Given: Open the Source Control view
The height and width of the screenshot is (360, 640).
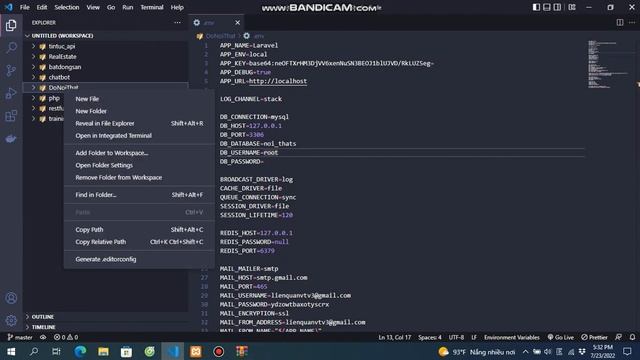Looking at the screenshot, I should click(11, 70).
